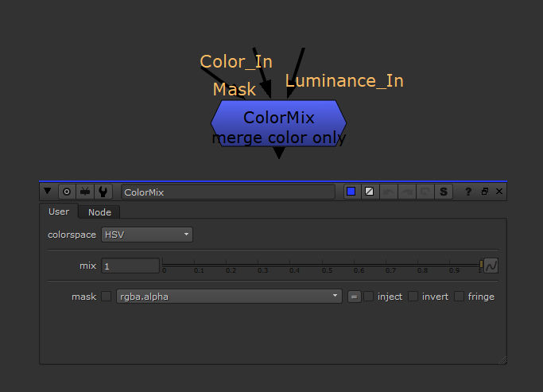Click the Luminance_In input label

click(x=344, y=81)
